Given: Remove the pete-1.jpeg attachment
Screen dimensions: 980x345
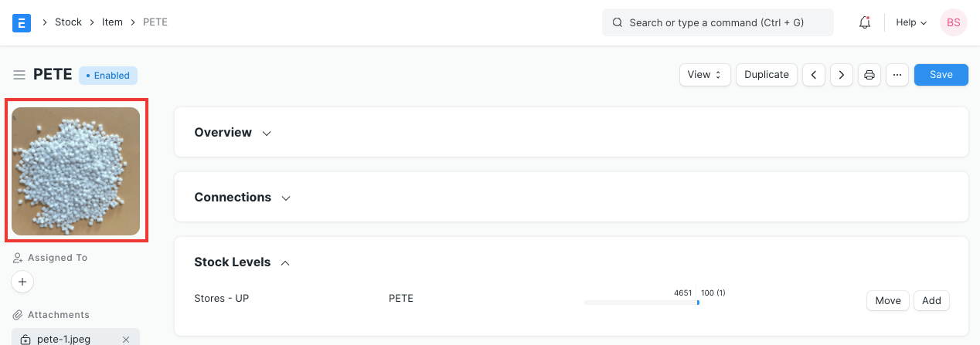Looking at the screenshot, I should (x=126, y=340).
